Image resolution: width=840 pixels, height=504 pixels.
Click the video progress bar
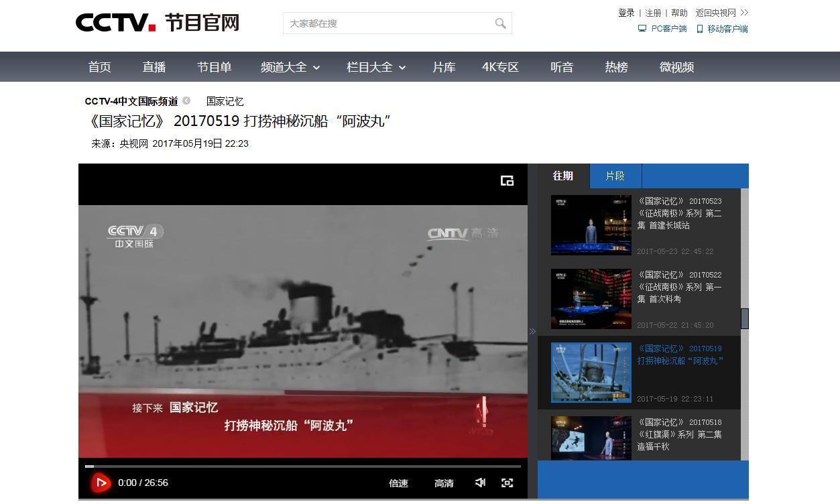click(x=303, y=466)
